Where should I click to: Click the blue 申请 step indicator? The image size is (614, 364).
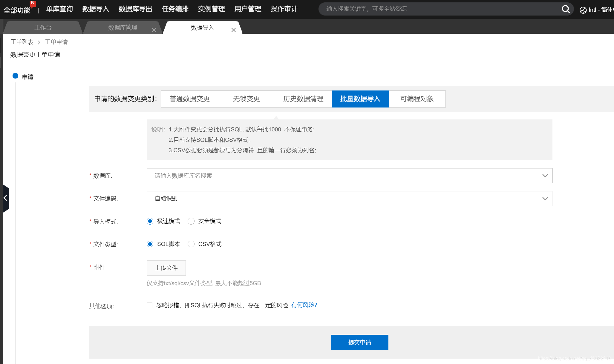pos(16,76)
